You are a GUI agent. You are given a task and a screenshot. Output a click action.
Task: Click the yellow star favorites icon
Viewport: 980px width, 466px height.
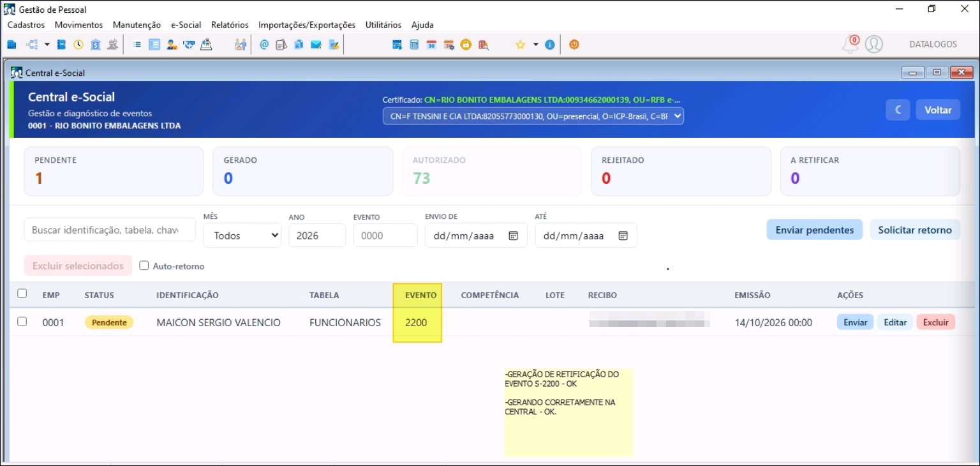[x=520, y=45]
